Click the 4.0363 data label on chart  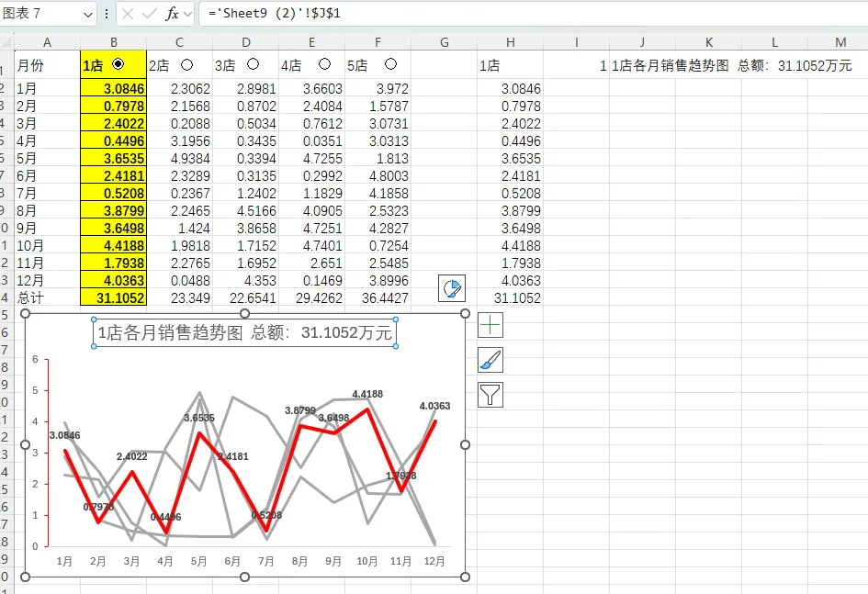[x=434, y=406]
